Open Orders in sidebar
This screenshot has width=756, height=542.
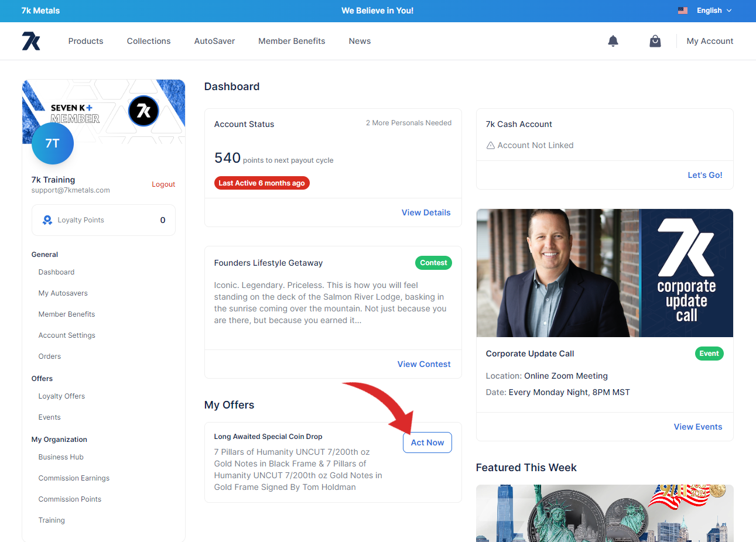click(50, 356)
